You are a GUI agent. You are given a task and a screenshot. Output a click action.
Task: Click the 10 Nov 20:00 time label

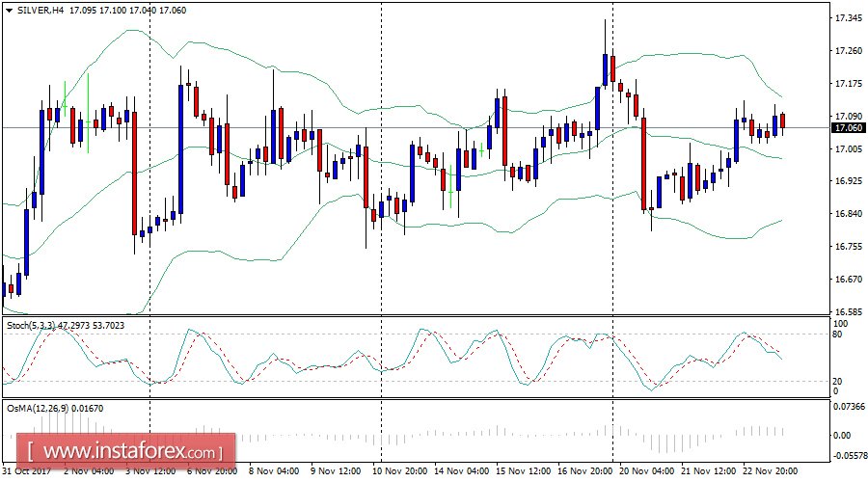pos(399,471)
